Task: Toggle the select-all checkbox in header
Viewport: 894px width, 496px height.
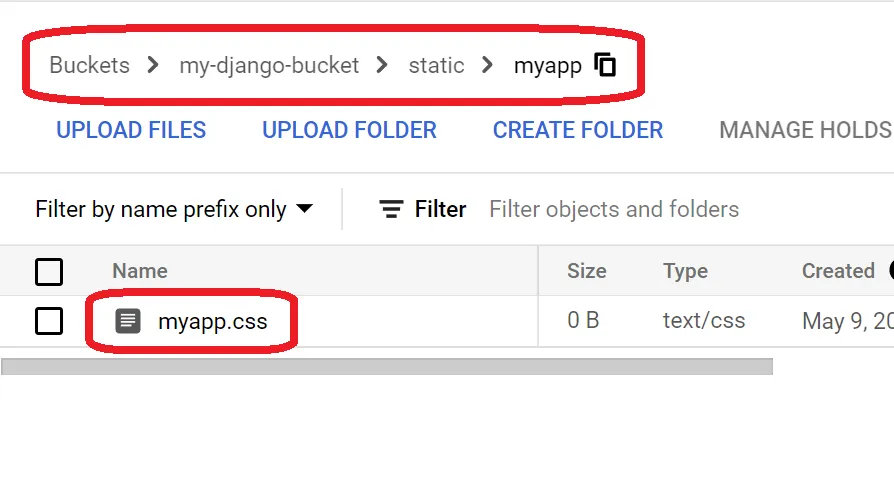Action: point(49,271)
